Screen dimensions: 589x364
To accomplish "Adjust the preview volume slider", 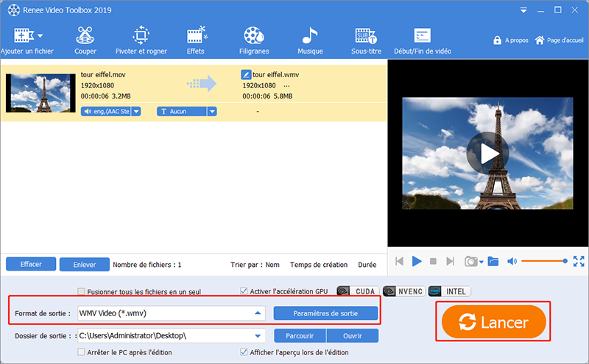I will point(543,261).
